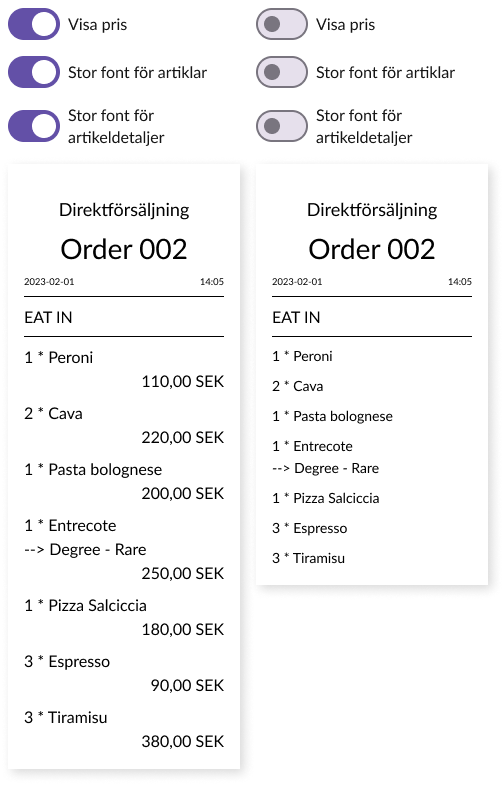Select Degree - Rare detail on small receipt
Image resolution: width=504 pixels, height=785 pixels.
click(x=325, y=468)
